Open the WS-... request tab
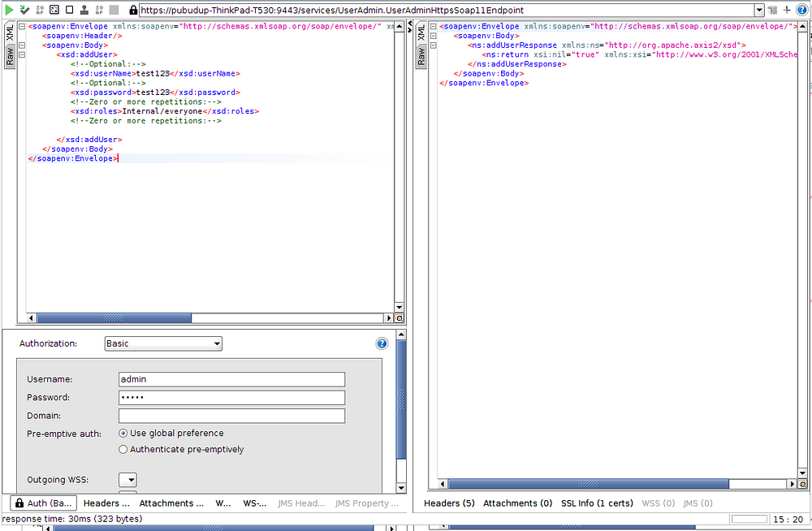The image size is (812, 531). pos(255,503)
